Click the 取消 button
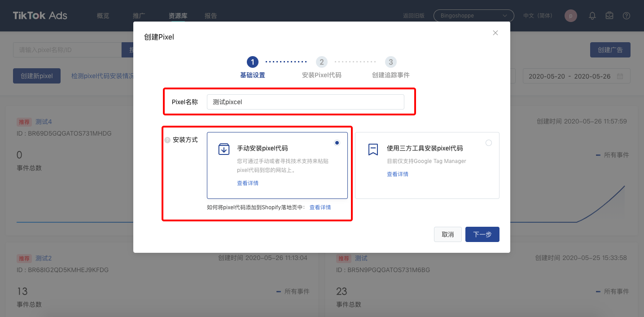644x317 pixels. [x=447, y=234]
